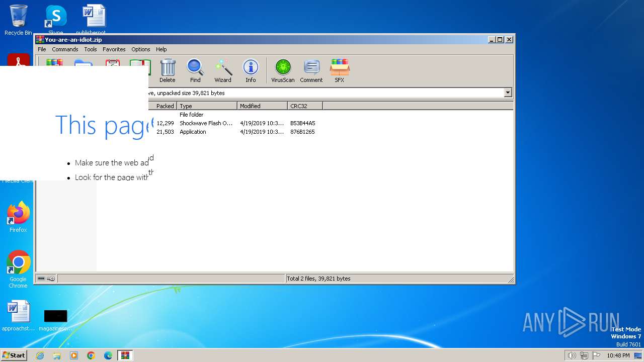The height and width of the screenshot is (362, 644).
Task: Open the Favorites menu
Action: click(x=114, y=49)
